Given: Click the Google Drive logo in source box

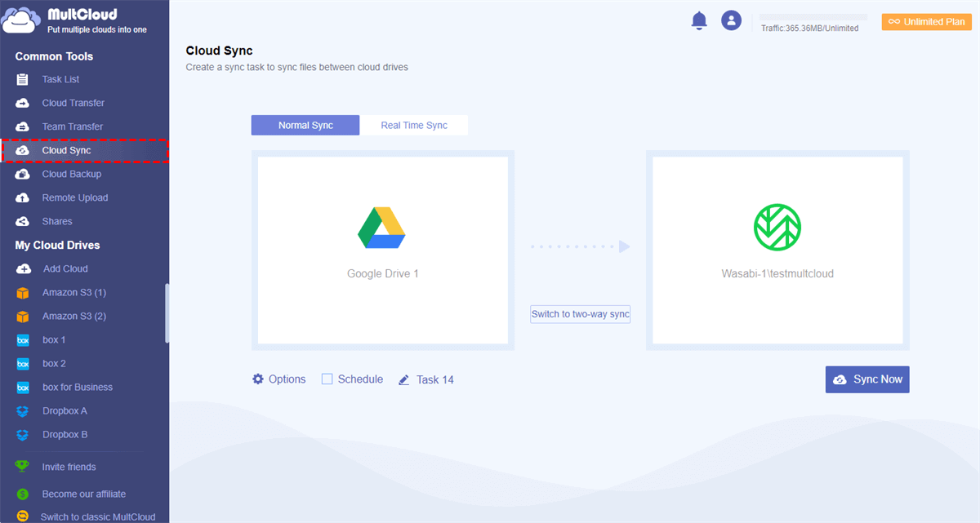Looking at the screenshot, I should [x=382, y=228].
